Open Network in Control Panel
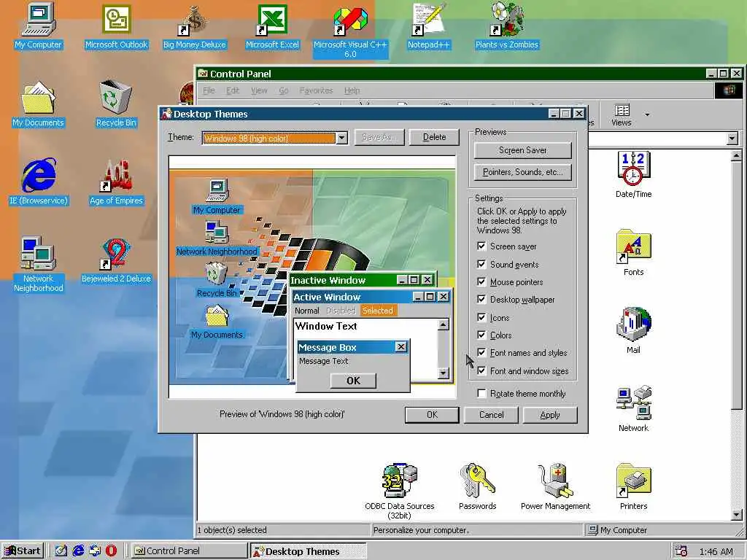747x560 pixels. [x=633, y=408]
